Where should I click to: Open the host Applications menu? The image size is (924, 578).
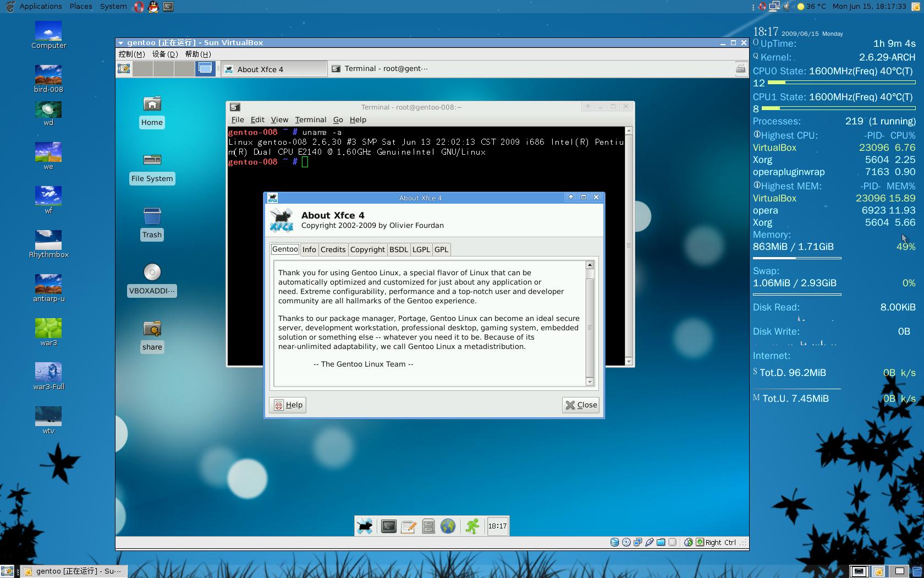(x=41, y=7)
